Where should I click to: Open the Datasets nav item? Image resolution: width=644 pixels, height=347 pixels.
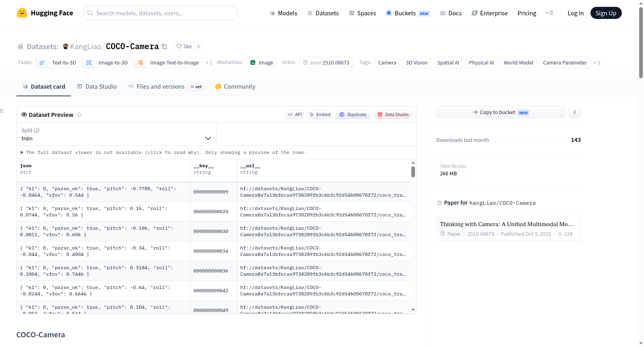323,13
